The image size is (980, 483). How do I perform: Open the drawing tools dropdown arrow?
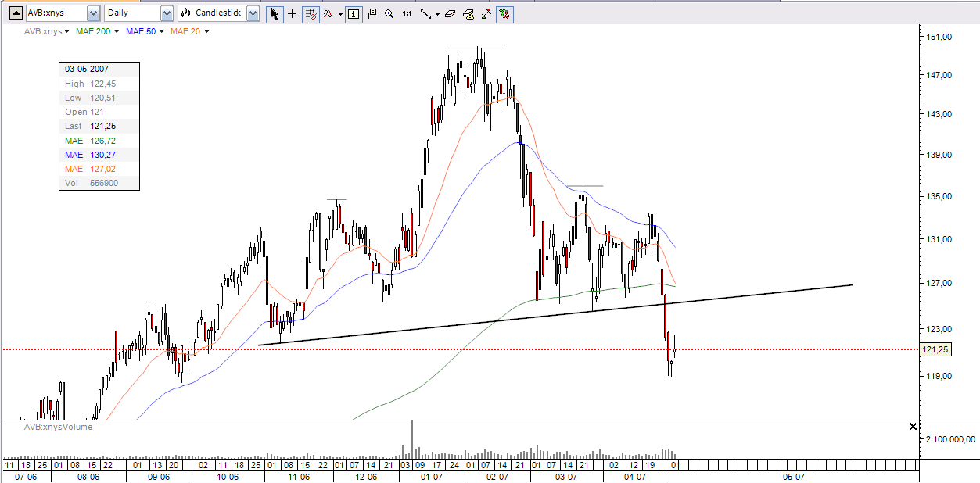coord(437,14)
